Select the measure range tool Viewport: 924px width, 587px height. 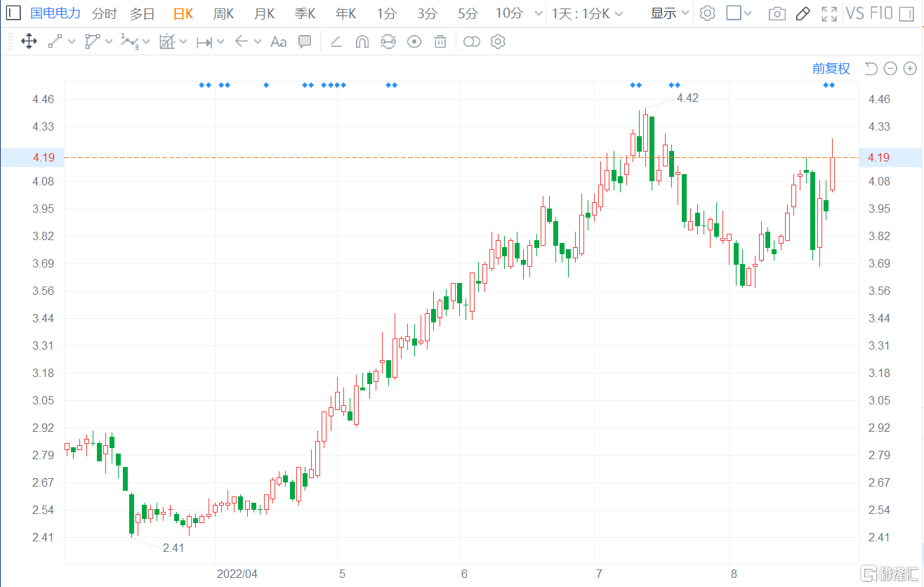(204, 42)
